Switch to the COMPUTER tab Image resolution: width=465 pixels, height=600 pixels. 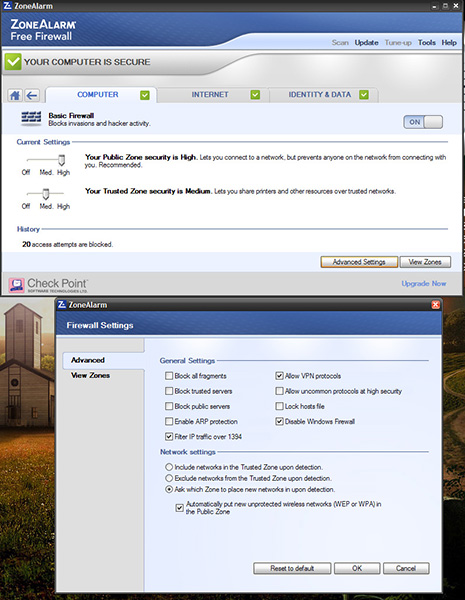(101, 95)
